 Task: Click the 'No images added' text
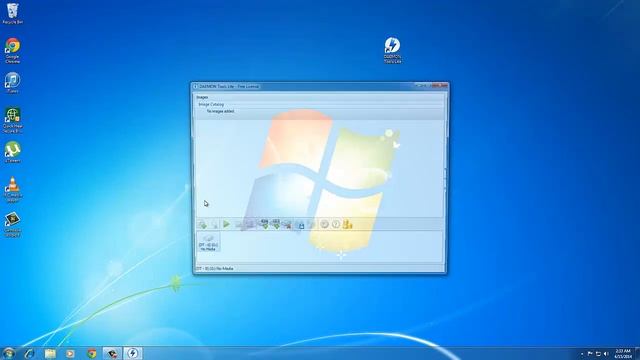click(x=220, y=111)
